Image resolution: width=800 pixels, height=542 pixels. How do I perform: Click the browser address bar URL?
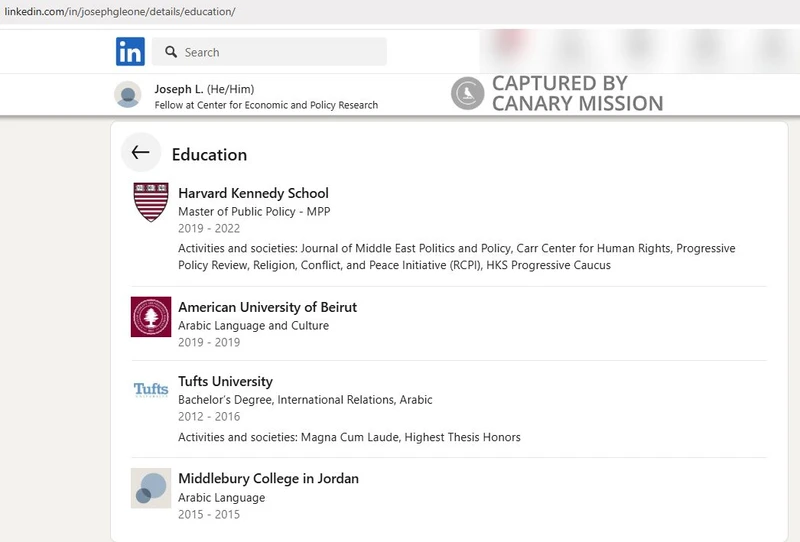[x=120, y=11]
